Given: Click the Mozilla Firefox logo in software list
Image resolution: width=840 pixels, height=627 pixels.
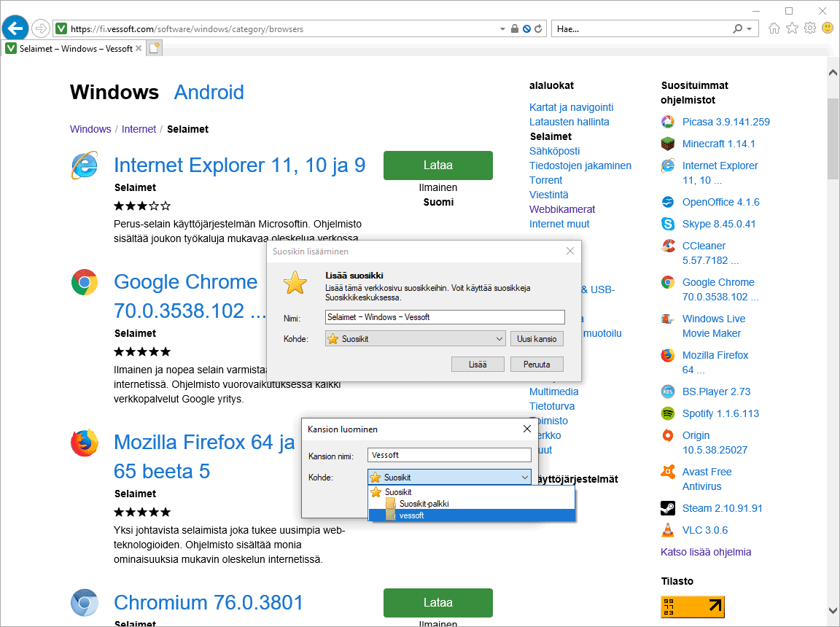Looking at the screenshot, I should point(85,443).
